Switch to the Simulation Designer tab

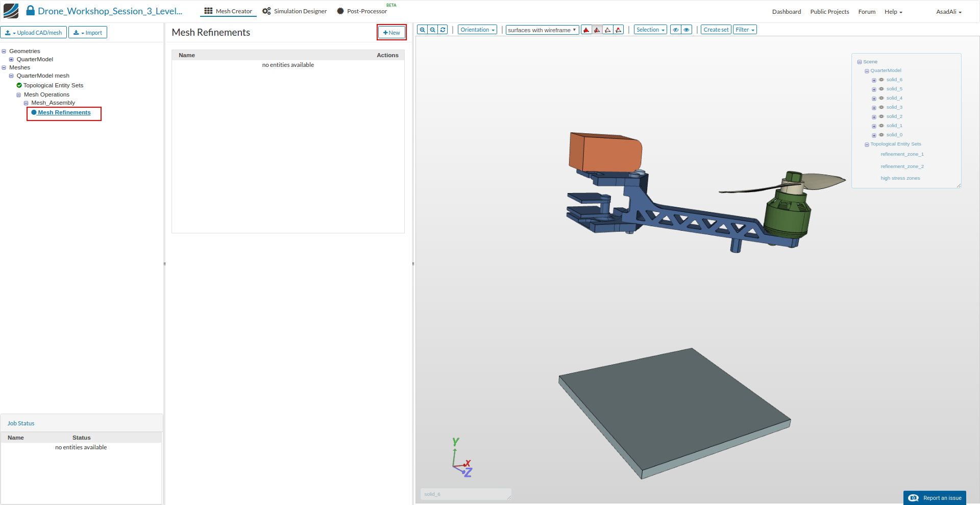295,11
